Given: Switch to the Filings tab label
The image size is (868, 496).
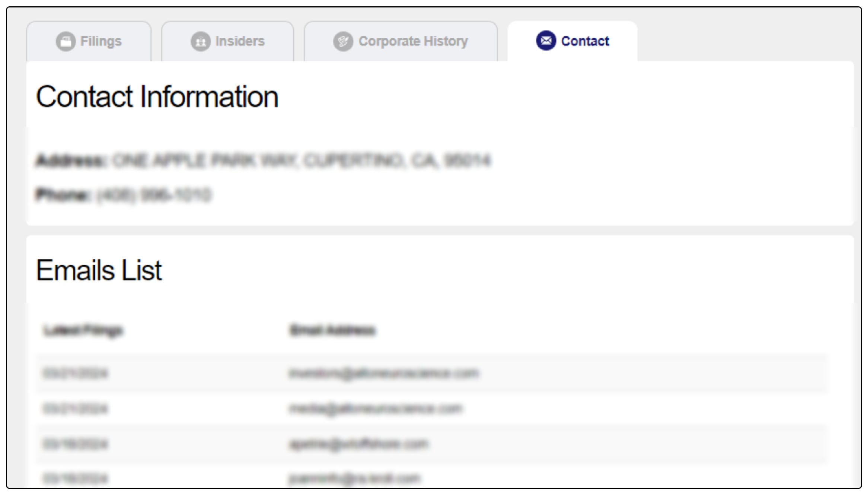Looking at the screenshot, I should click(101, 41).
